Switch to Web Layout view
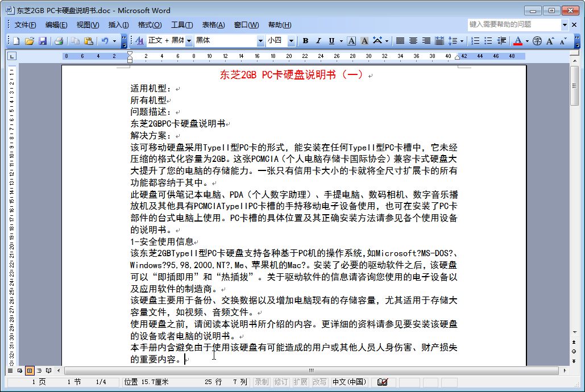This screenshot has width=585, height=392. 20,371
